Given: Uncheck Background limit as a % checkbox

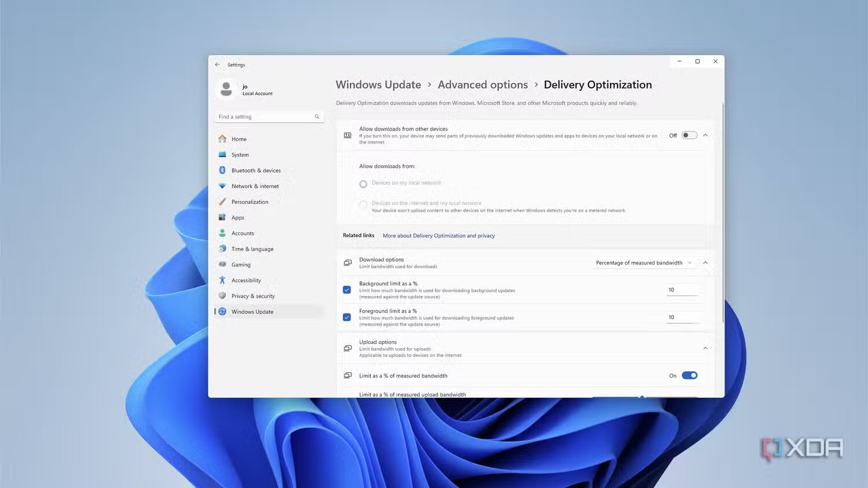Looking at the screenshot, I should click(347, 290).
